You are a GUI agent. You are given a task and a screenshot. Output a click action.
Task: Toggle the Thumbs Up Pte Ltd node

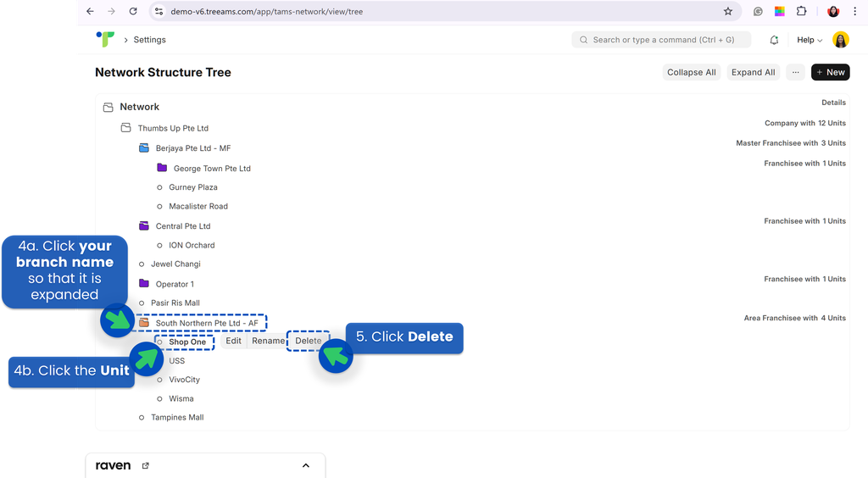173,128
